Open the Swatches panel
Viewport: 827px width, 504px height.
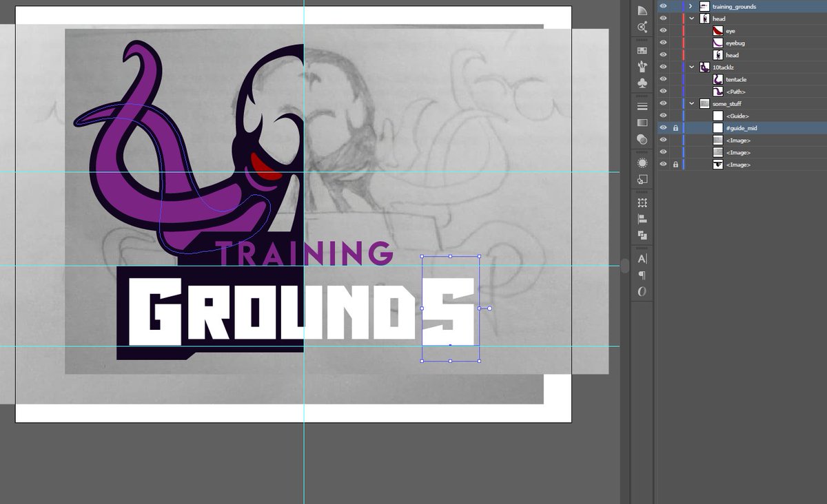642,51
